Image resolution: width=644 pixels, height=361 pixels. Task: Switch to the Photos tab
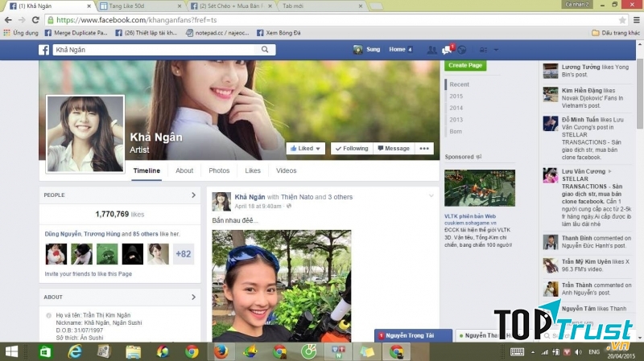(219, 170)
